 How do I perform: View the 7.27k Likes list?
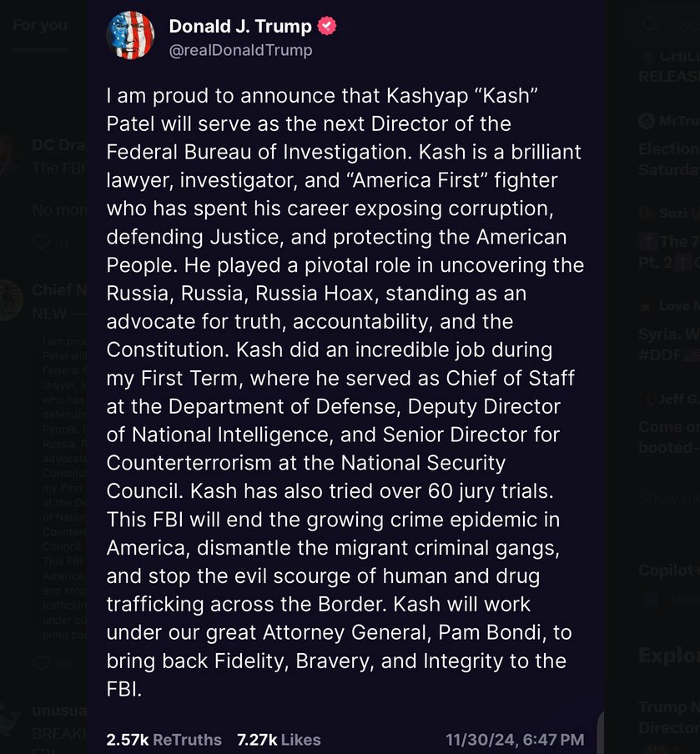[x=279, y=740]
